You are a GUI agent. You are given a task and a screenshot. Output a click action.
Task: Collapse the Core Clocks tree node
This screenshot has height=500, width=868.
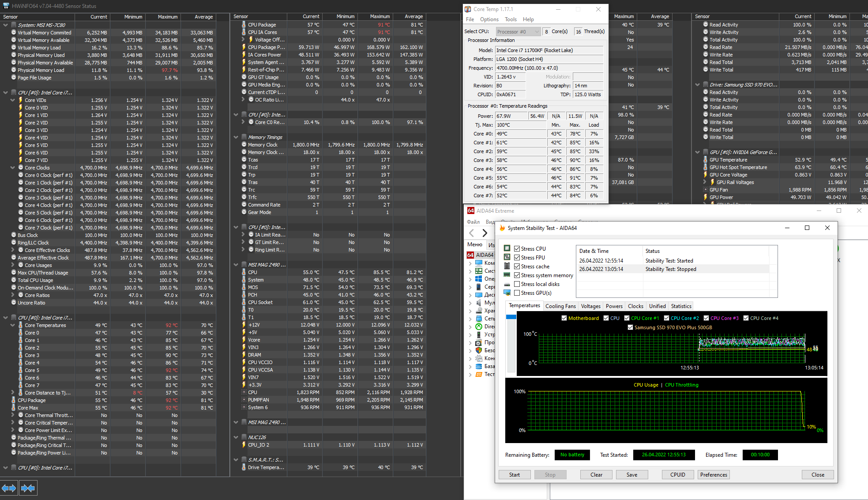point(13,168)
